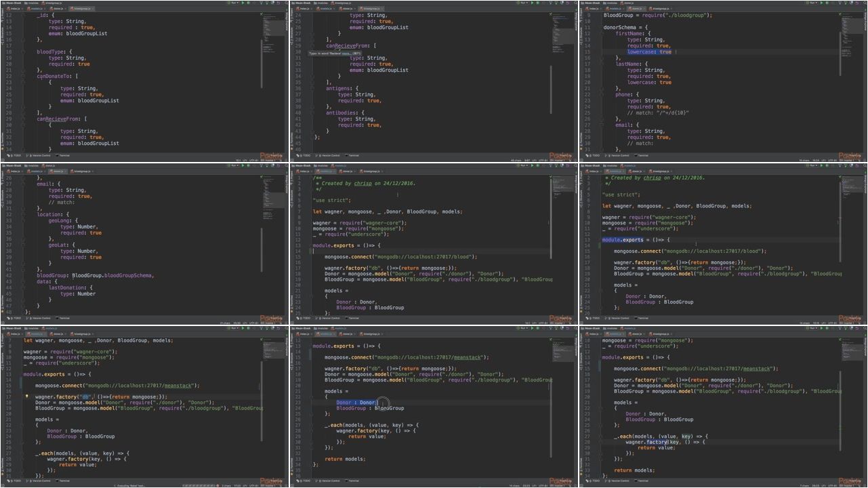Click 'lastDonation' property in donor.js code
This screenshot has height=488, width=868.
67,287
